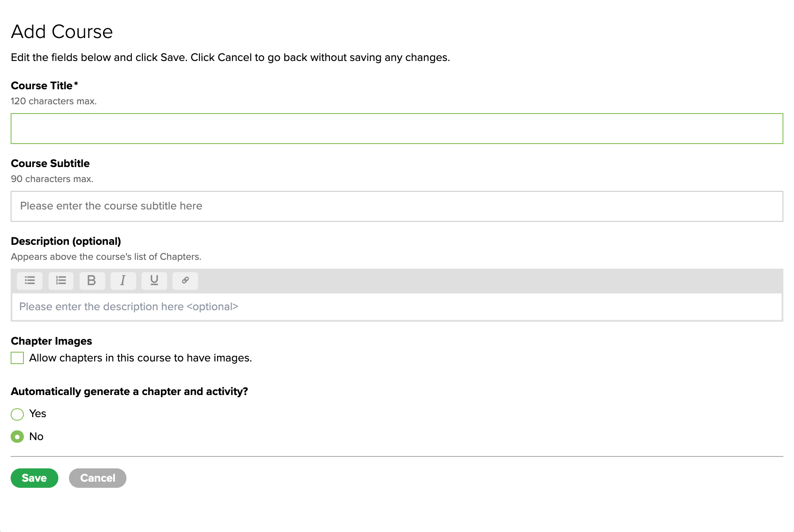Viewport: 794px width, 532px height.
Task: Click the 'Course Subtitle' field label
Action: click(50, 163)
